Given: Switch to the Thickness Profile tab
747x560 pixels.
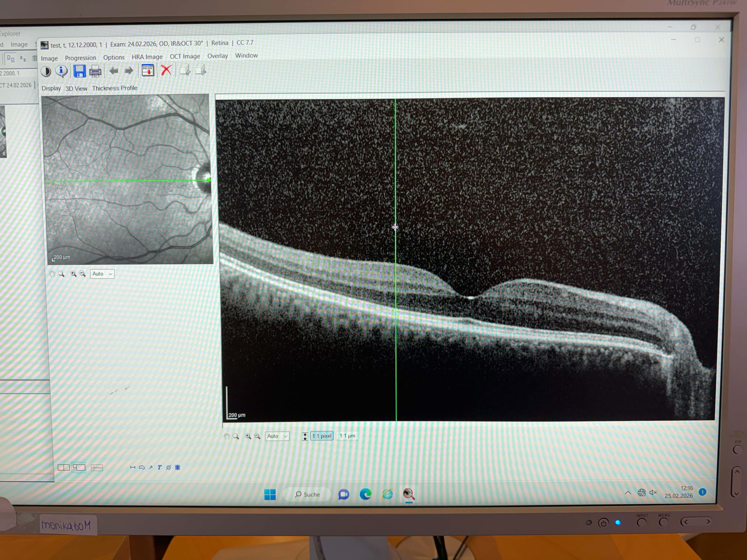Looking at the screenshot, I should click(114, 88).
